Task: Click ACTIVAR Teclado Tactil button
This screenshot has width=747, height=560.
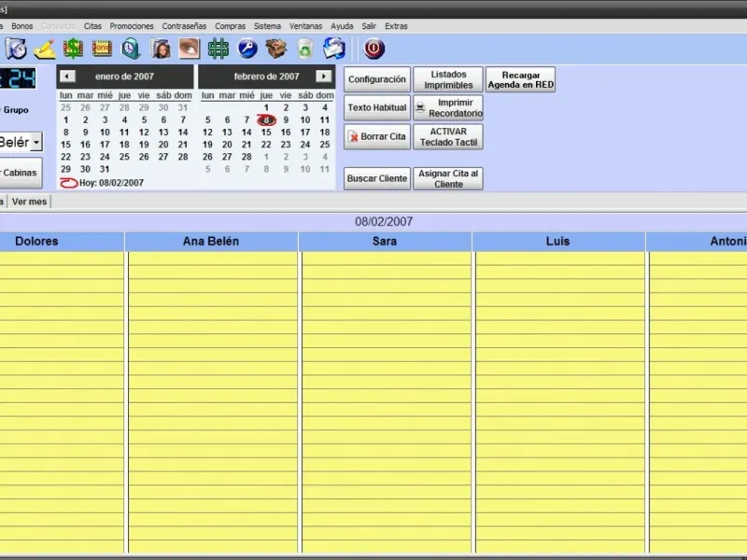Action: (x=448, y=136)
